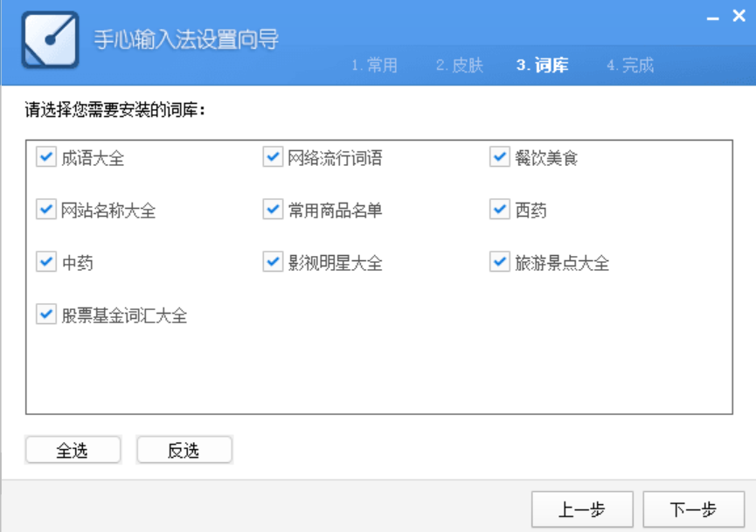Disable the 西药 dictionary
This screenshot has height=532, width=756.
498,210
